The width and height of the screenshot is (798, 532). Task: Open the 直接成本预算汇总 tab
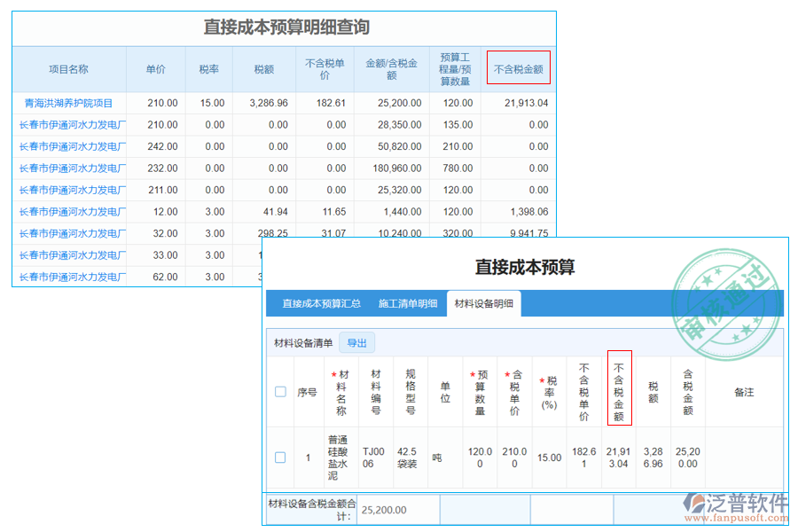tap(322, 302)
